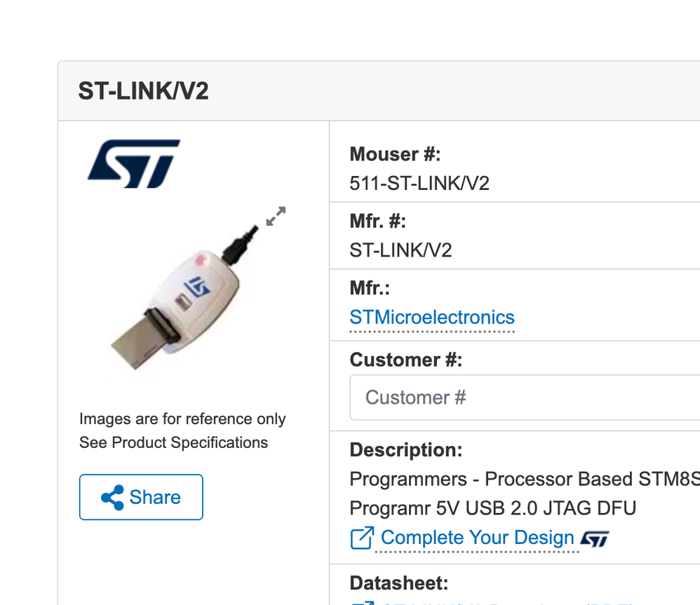Click the ST-LINK/V2 page heading
The image size is (700, 605).
click(x=144, y=91)
